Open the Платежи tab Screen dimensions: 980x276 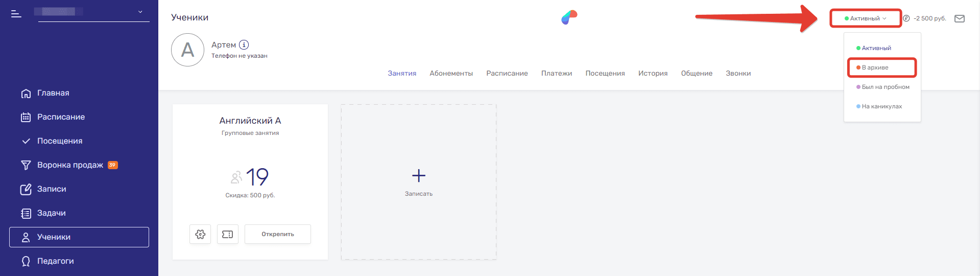coord(556,74)
